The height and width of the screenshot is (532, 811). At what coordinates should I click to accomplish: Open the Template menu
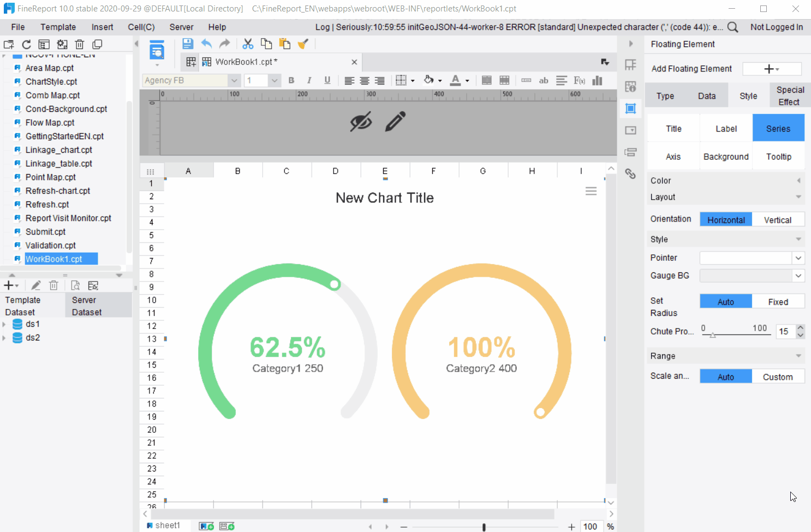point(58,27)
